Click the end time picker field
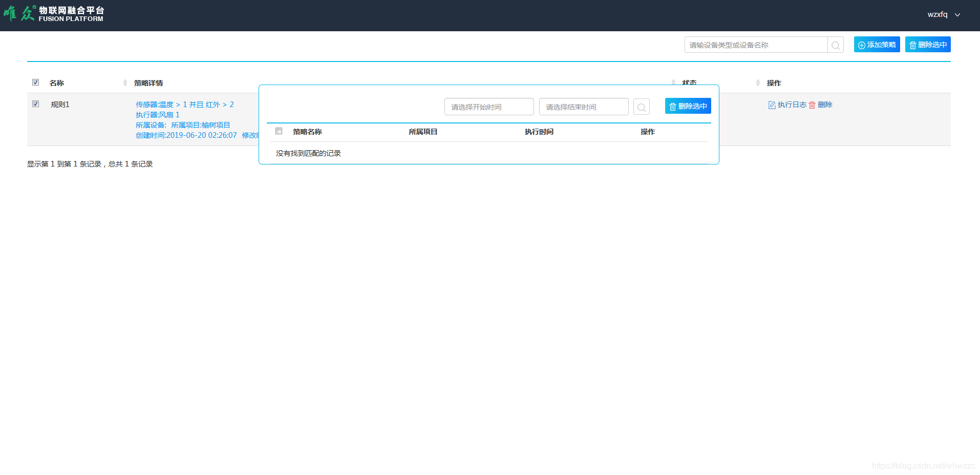The width and height of the screenshot is (980, 475). click(584, 107)
